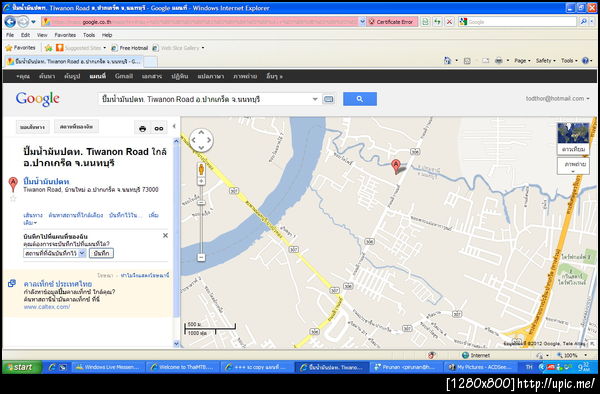The width and height of the screenshot is (600, 394).
Task: Click the red Stop loading icon
Action: [x=450, y=22]
